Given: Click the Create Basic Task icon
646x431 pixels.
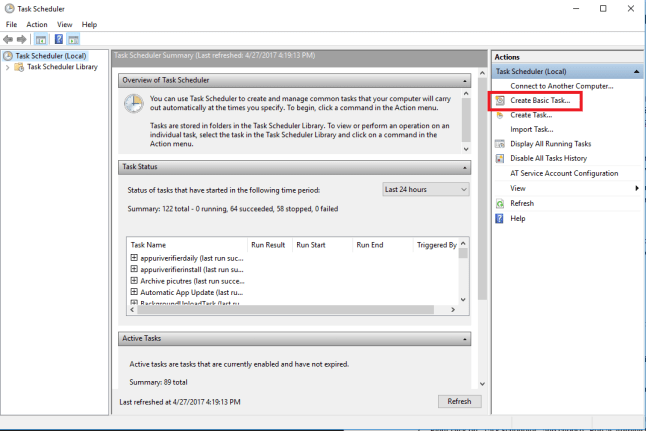Looking at the screenshot, I should tap(500, 101).
